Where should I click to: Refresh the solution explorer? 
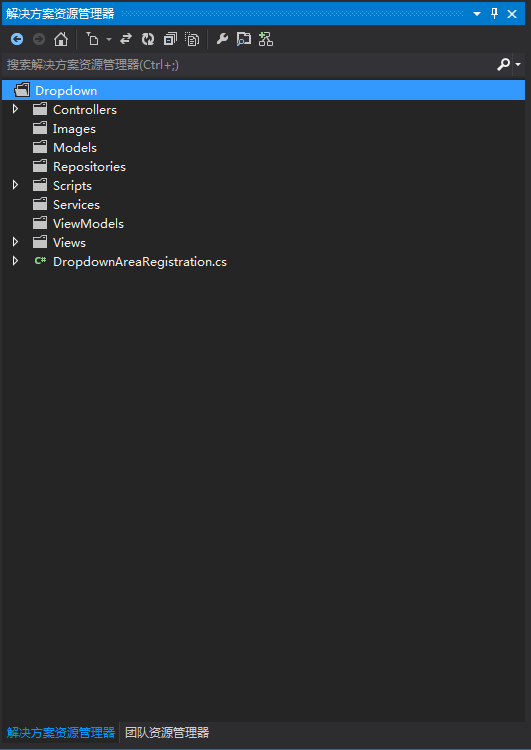(148, 39)
